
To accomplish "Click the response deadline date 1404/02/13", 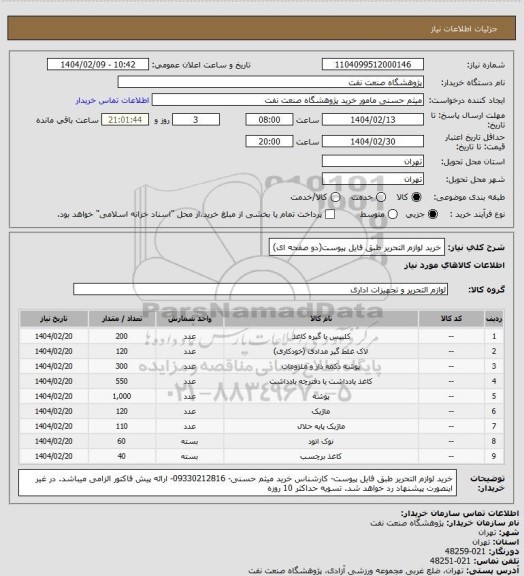I will [373, 120].
